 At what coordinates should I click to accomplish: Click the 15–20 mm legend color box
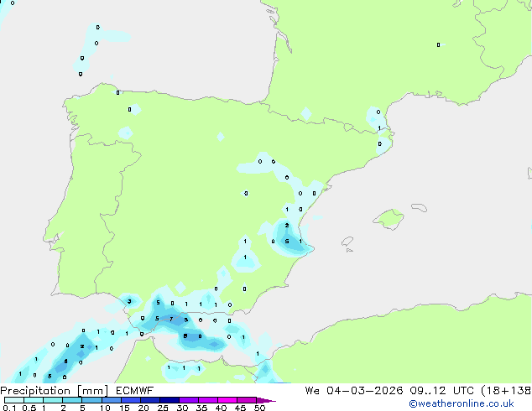[x=130, y=400]
